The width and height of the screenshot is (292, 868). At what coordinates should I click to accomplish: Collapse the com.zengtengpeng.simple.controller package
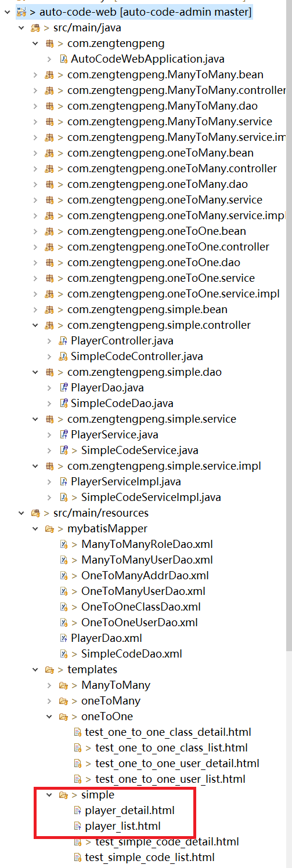pos(35,325)
